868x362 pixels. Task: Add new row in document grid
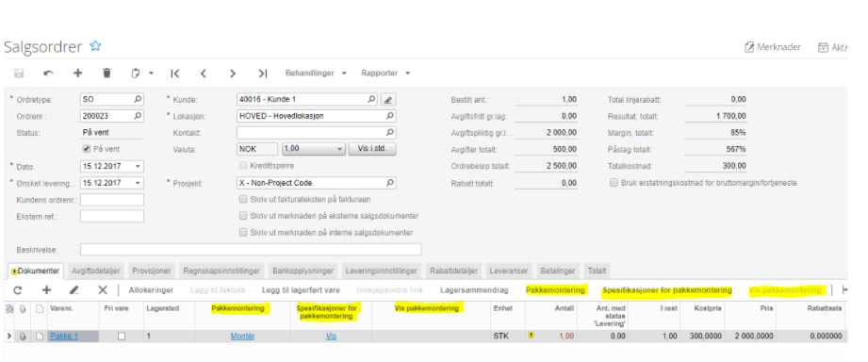46,290
